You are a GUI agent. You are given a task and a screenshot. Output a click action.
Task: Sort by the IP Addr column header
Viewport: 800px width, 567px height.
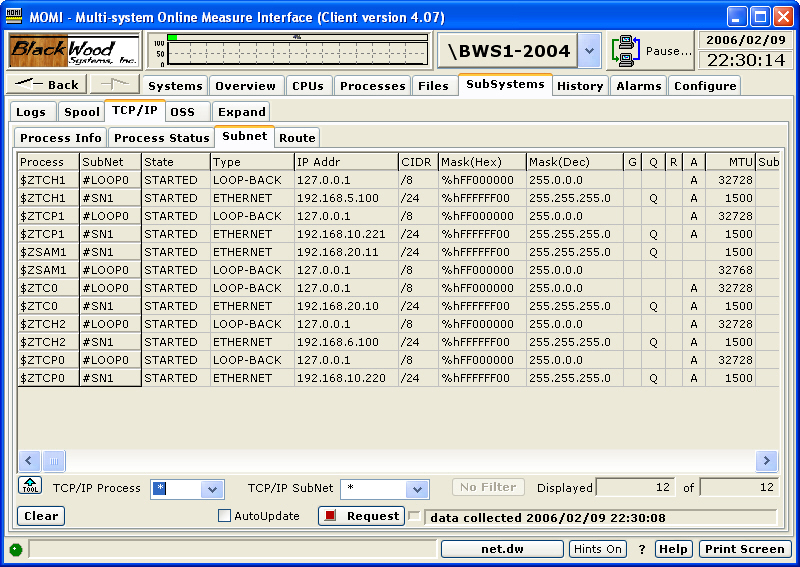point(346,162)
